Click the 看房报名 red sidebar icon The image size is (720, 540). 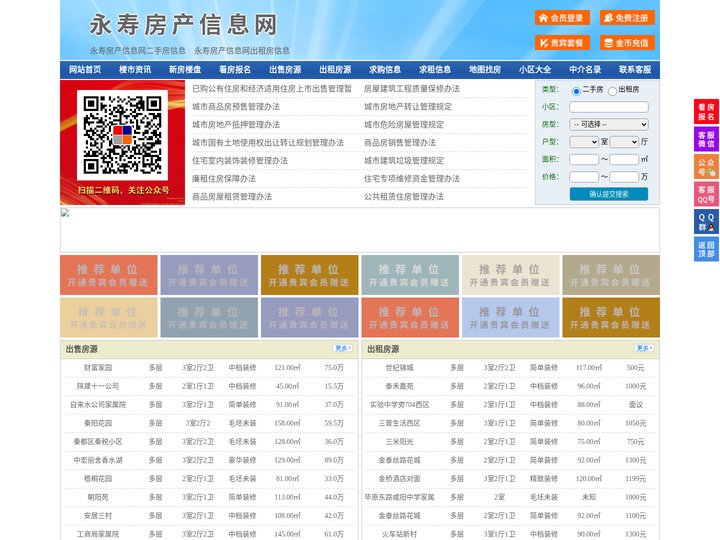(x=706, y=112)
